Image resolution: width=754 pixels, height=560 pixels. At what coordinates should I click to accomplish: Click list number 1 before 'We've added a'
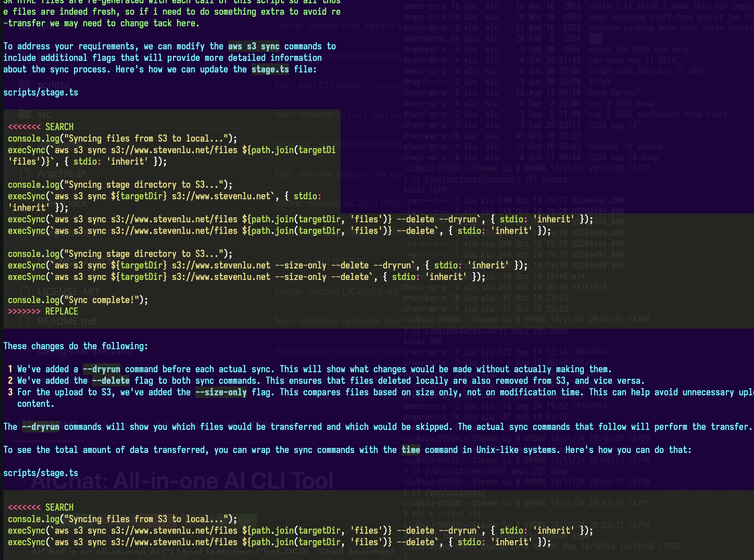coord(10,369)
